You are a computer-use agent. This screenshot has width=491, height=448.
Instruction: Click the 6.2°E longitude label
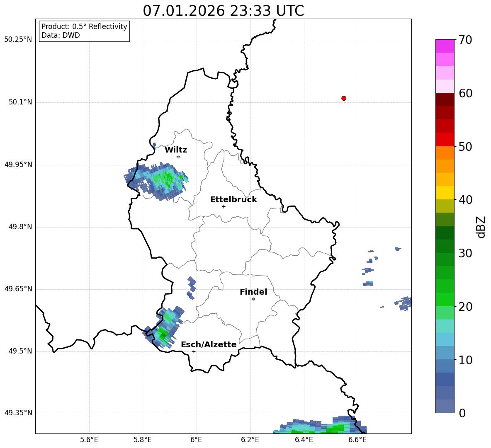click(250, 440)
